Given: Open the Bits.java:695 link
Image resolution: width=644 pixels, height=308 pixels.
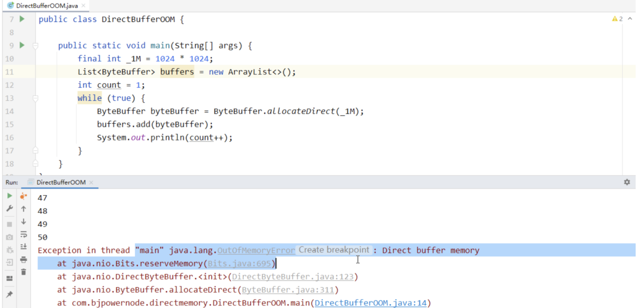Looking at the screenshot, I should (239, 263).
